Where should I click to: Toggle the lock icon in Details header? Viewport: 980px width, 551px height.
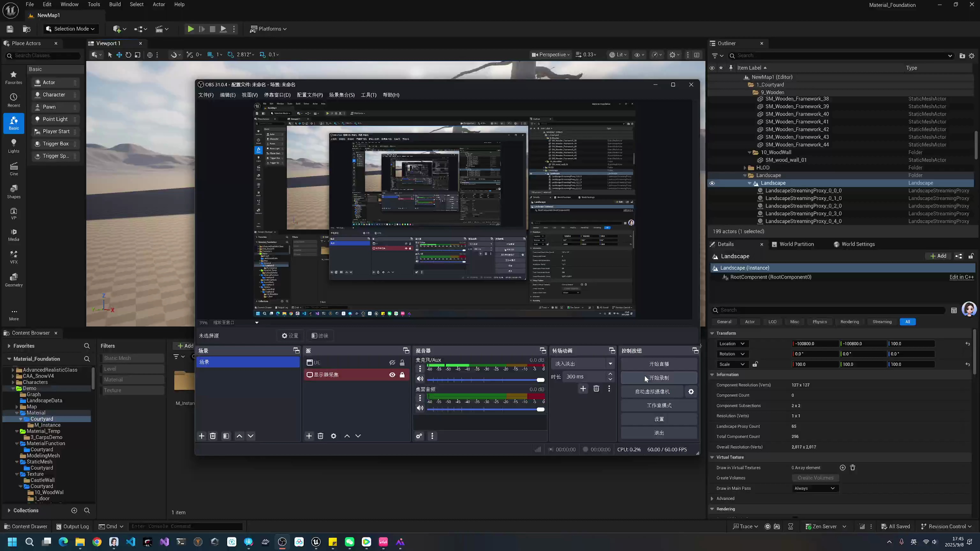[x=971, y=256]
